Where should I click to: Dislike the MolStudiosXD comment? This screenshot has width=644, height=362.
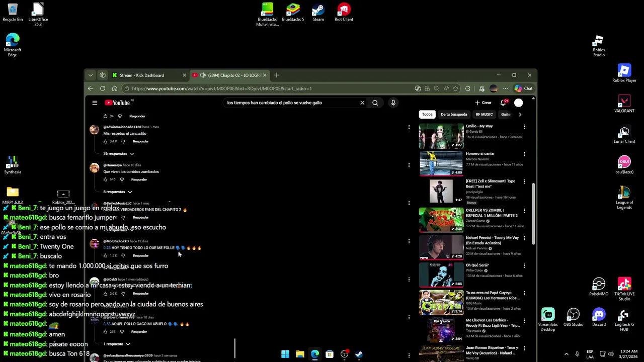[x=123, y=255]
